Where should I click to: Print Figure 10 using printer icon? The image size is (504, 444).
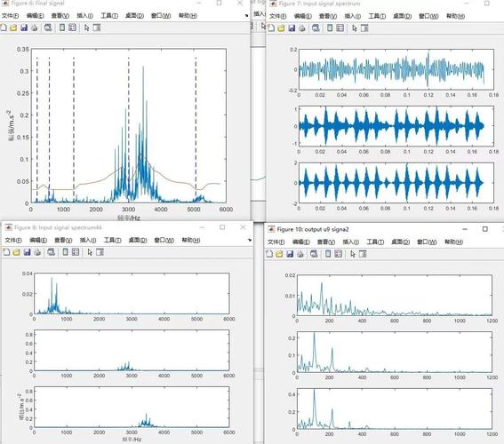click(x=300, y=254)
